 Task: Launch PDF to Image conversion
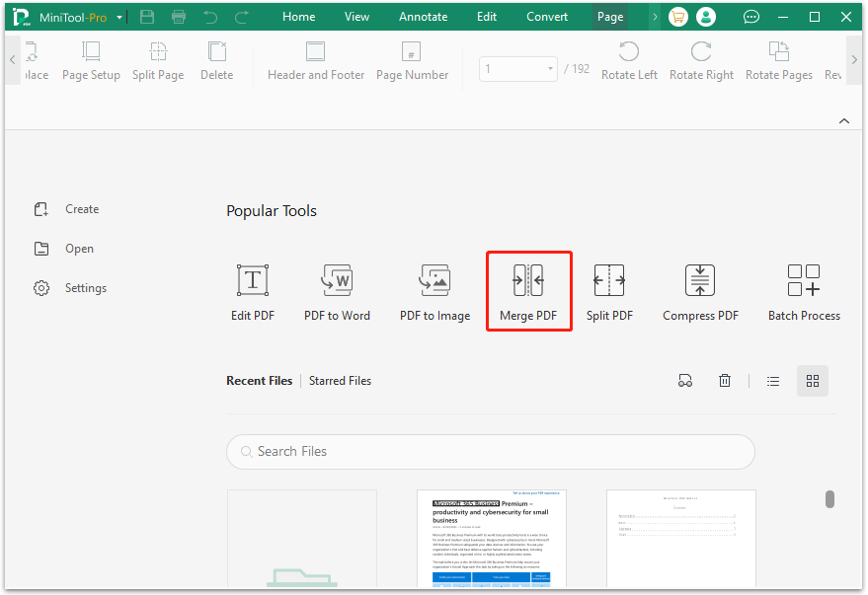[x=435, y=292]
